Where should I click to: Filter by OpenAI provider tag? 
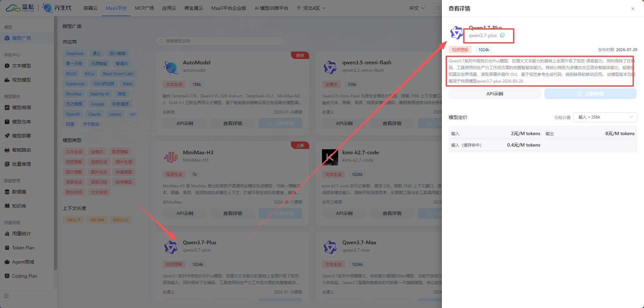[x=73, y=114]
